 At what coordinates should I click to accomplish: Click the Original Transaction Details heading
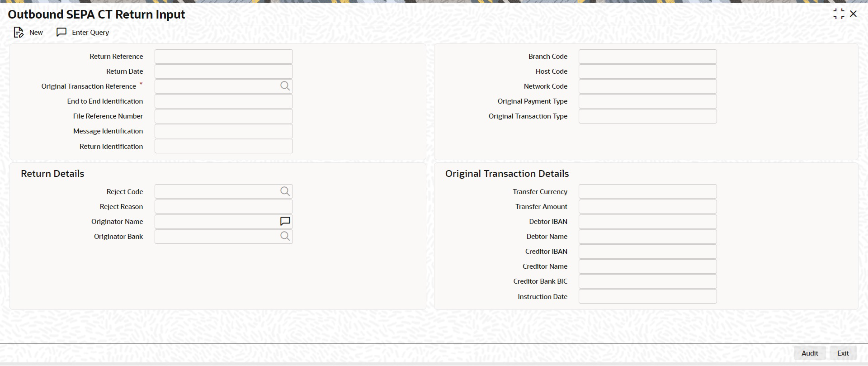click(x=507, y=174)
